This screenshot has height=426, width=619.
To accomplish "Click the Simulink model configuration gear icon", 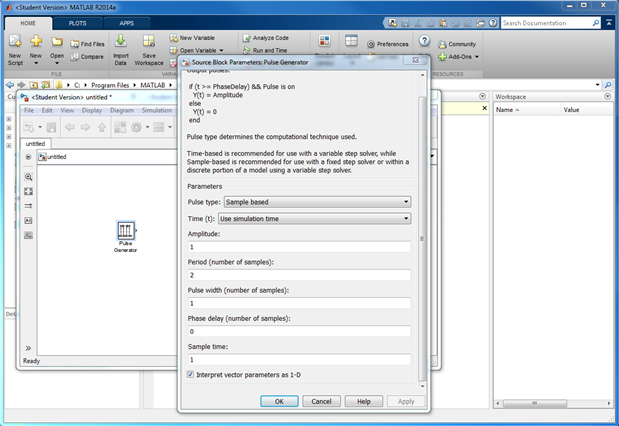I will (137, 127).
